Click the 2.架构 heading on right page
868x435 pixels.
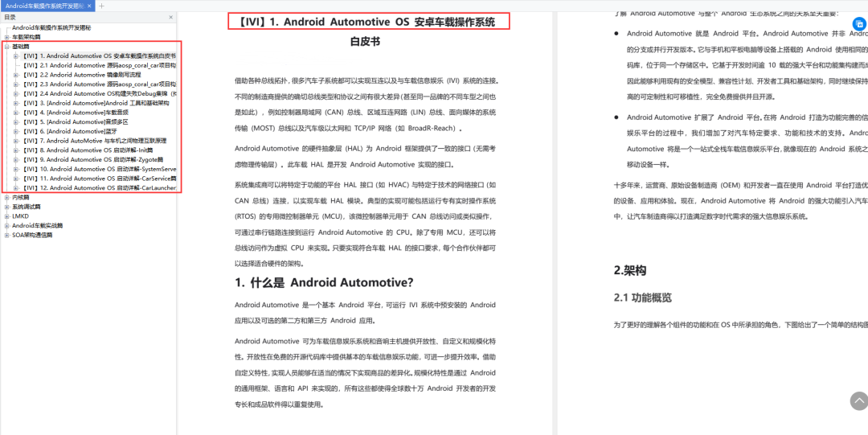click(630, 271)
